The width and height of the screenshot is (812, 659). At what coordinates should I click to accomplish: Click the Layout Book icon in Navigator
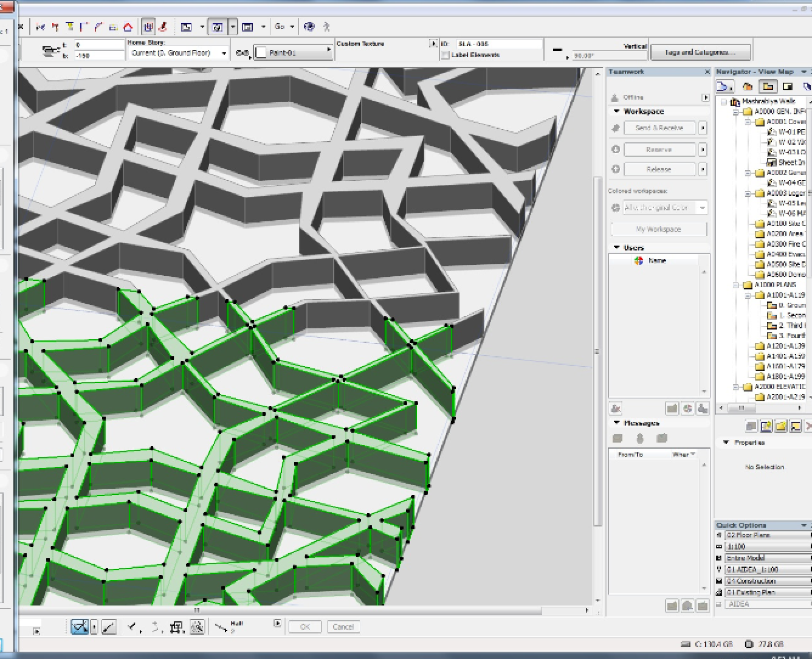click(788, 87)
